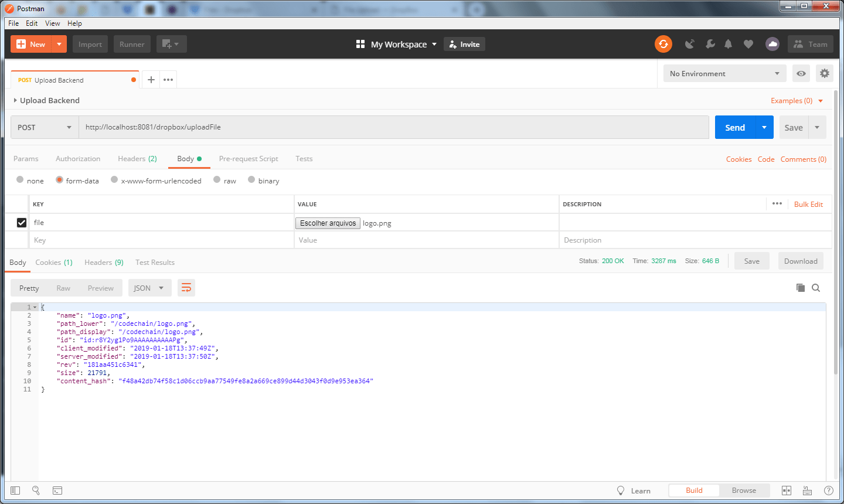This screenshot has height=504, width=844.
Task: Open the POST method dropdown
Action: [x=45, y=127]
